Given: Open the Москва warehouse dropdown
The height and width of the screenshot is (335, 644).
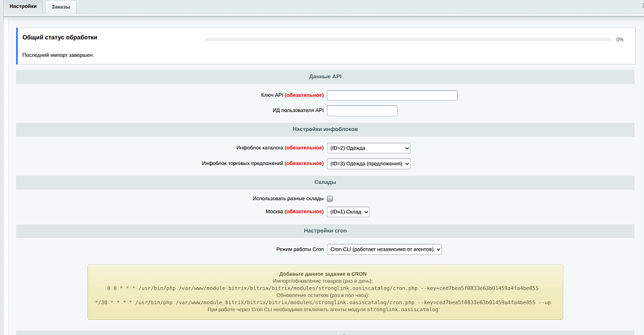Looking at the screenshot, I should click(348, 212).
